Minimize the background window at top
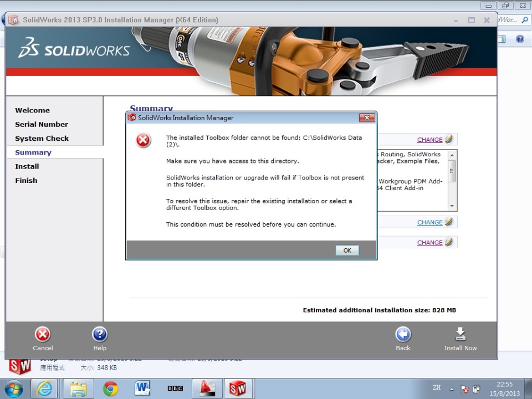This screenshot has width=532, height=399. click(488, 6)
